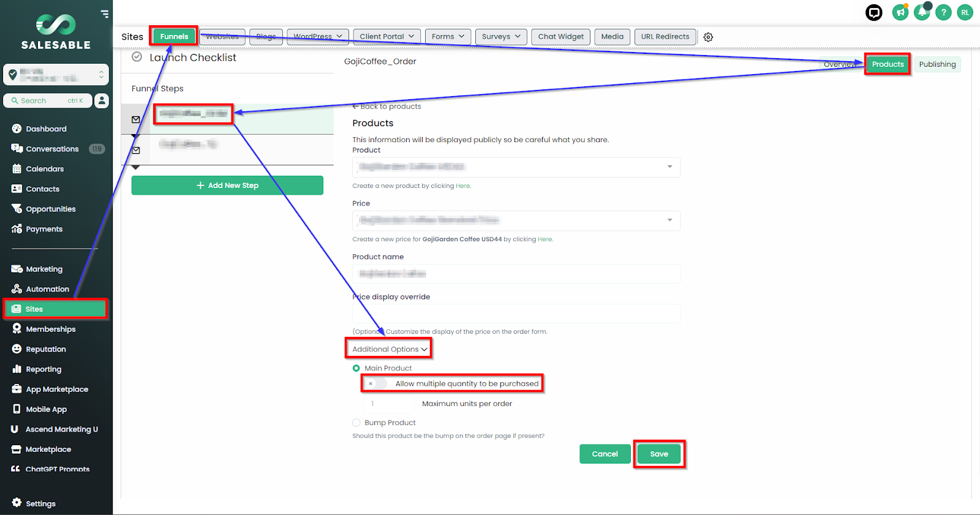Click the Cancel button
This screenshot has height=515, width=980.
605,454
